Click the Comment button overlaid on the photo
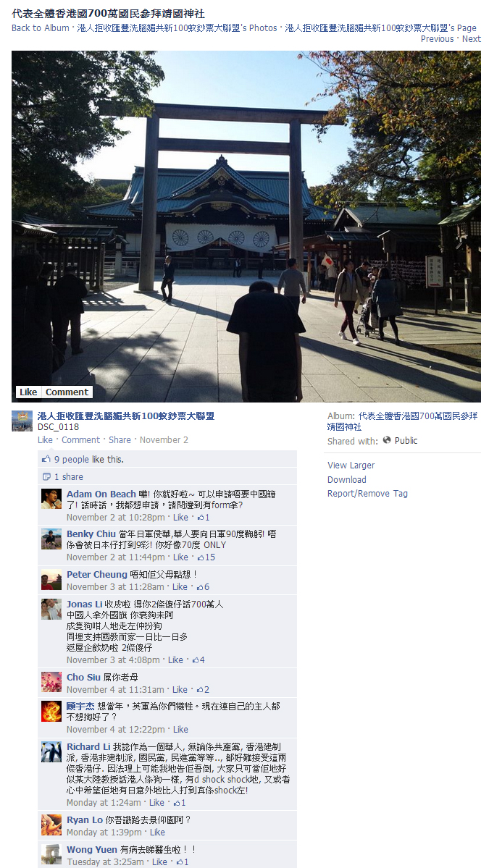Image resolution: width=489 pixels, height=868 pixels. tap(67, 392)
